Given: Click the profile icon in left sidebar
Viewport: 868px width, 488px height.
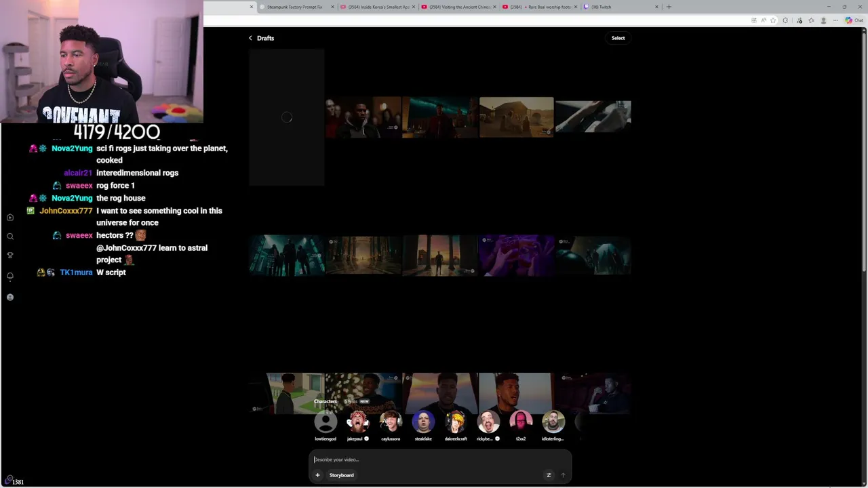Looking at the screenshot, I should tap(10, 298).
